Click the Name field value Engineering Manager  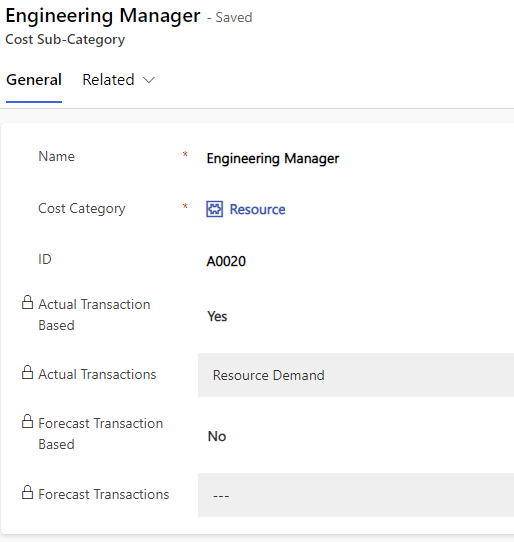[273, 159]
